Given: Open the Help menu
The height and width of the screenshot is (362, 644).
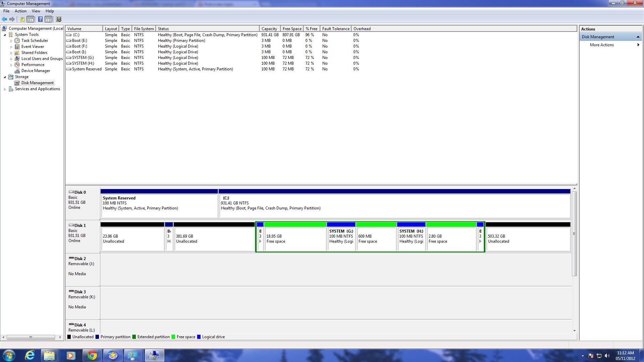Looking at the screenshot, I should pyautogui.click(x=50, y=11).
